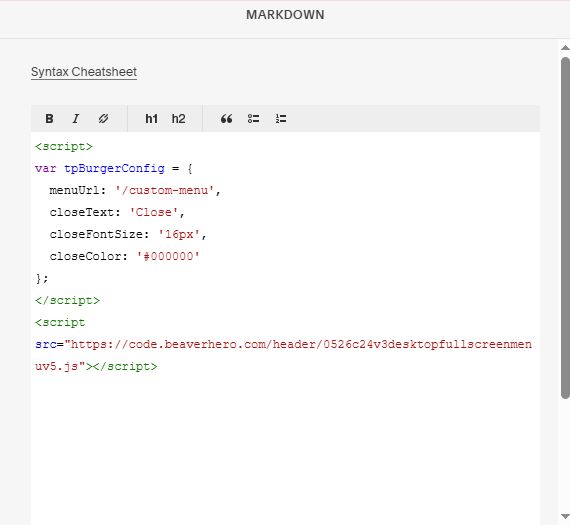Click the MARKDOWN panel title
Screen dimensions: 570x525
(285, 15)
